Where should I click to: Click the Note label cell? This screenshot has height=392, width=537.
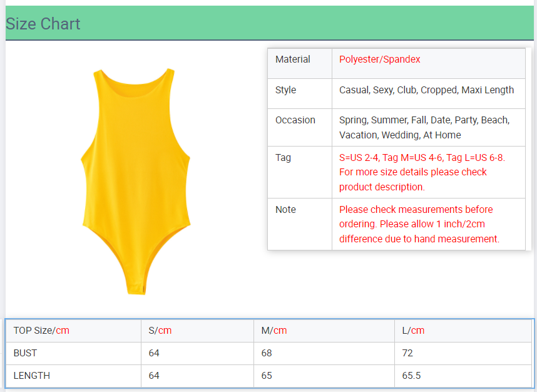[285, 210]
